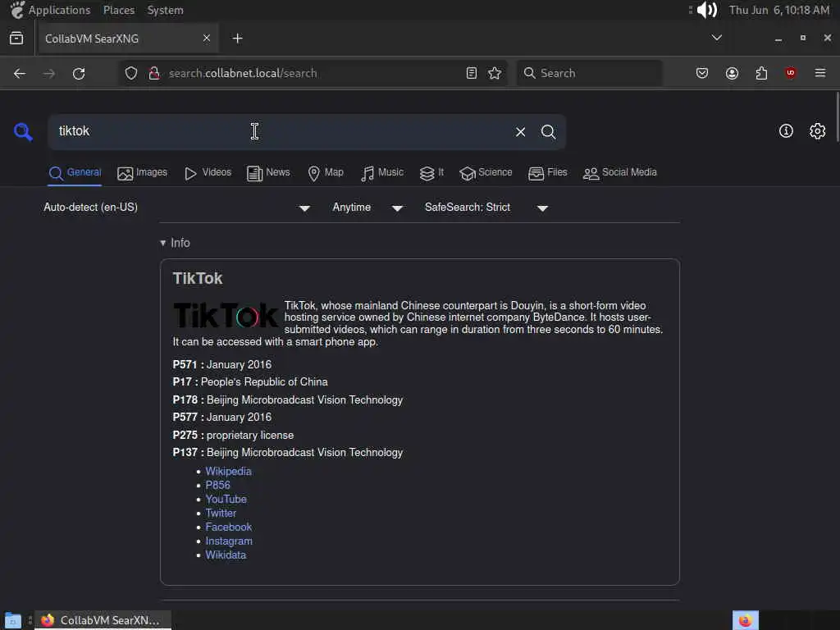
Task: Switch to News category
Action: 268,172
